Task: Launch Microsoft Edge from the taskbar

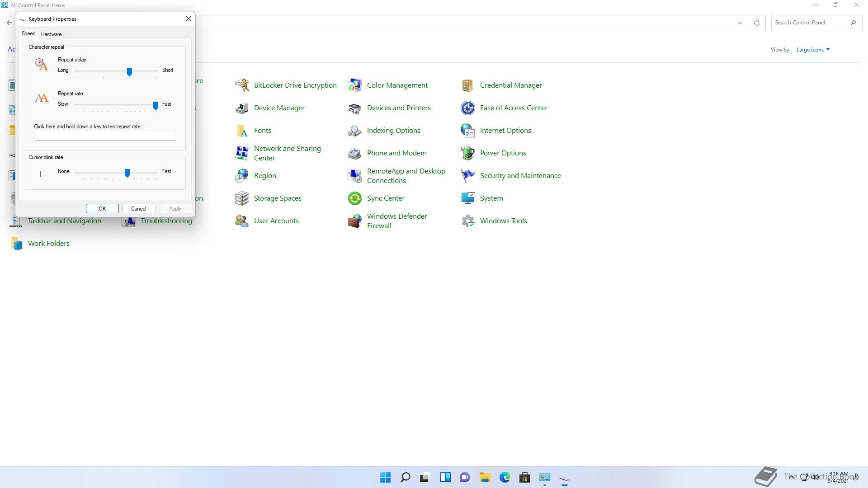Action: click(505, 477)
